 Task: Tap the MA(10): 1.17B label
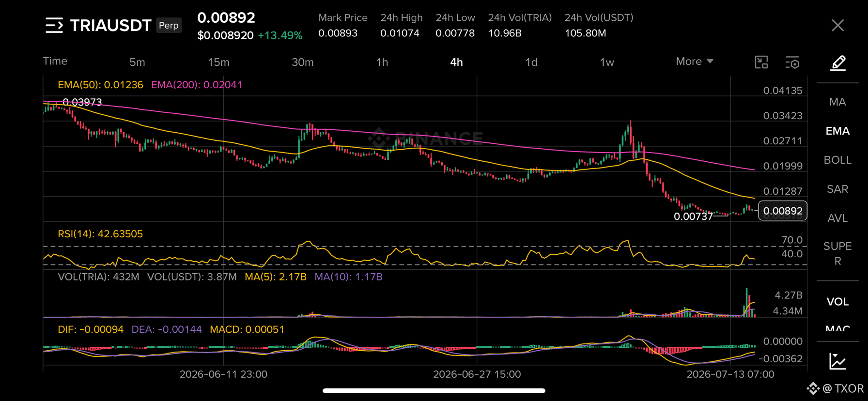click(x=348, y=277)
